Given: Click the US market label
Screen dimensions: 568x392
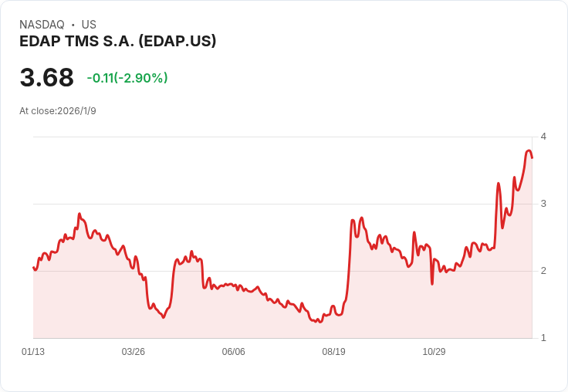Looking at the screenshot, I should point(89,25).
